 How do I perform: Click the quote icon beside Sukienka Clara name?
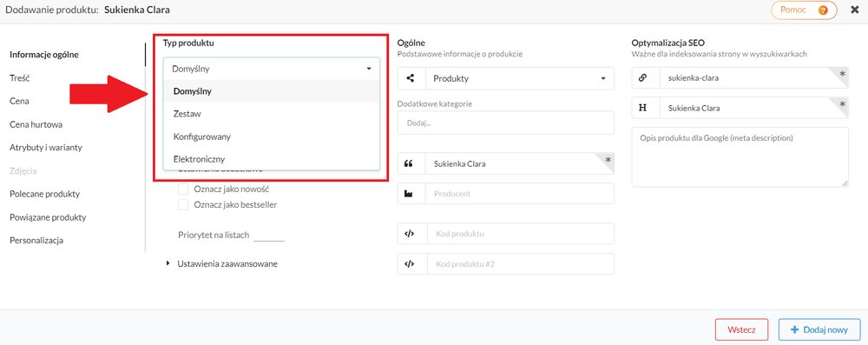point(409,163)
